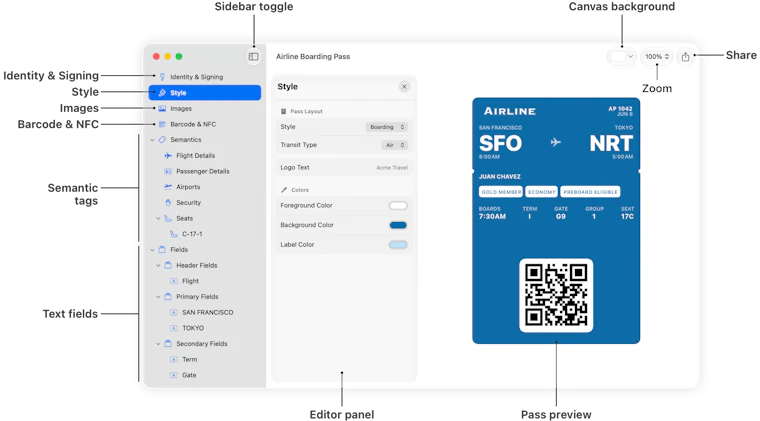Screen dimensions: 760x421
Task: Select Flight Details in the sidebar
Action: tap(205, 156)
